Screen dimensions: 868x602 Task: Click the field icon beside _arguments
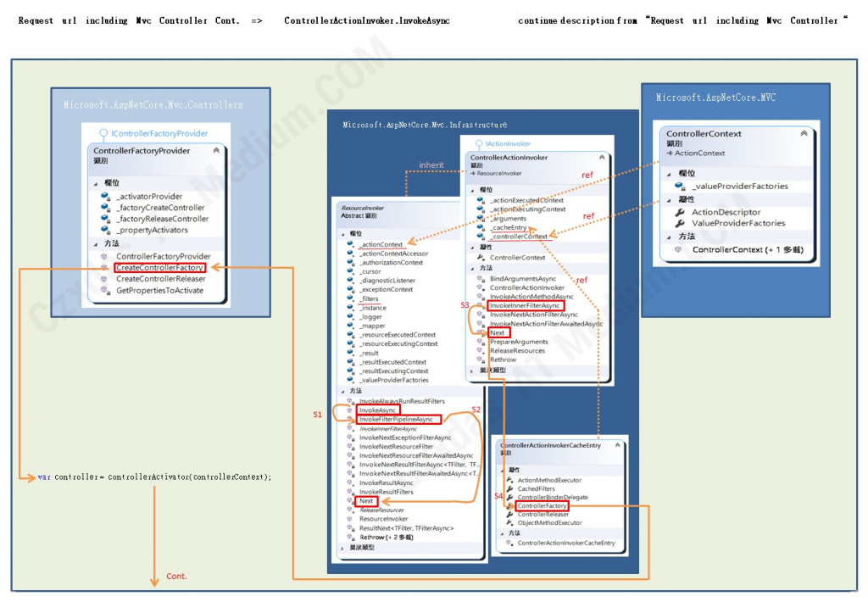481,218
